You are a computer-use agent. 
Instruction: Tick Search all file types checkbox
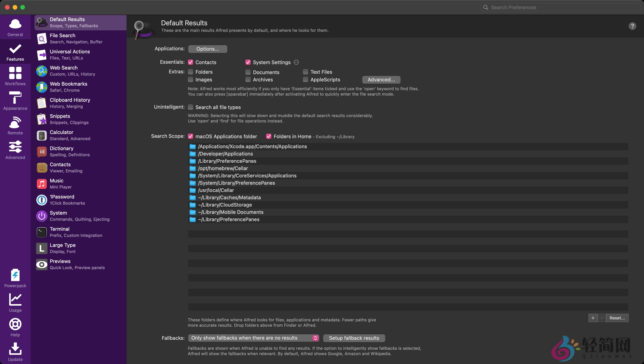[191, 107]
